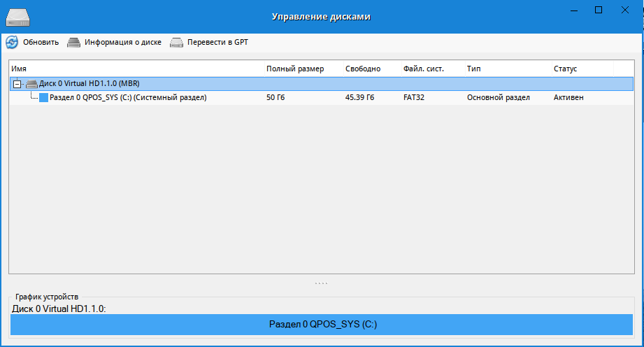Click the Тип column header
Screen dimensions: 644x347
pyautogui.click(x=508, y=69)
